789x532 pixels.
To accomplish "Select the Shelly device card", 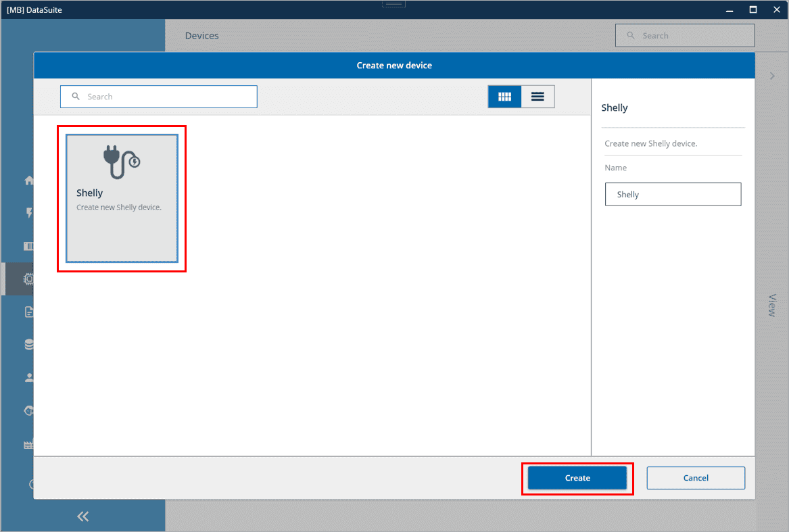I will [122, 198].
